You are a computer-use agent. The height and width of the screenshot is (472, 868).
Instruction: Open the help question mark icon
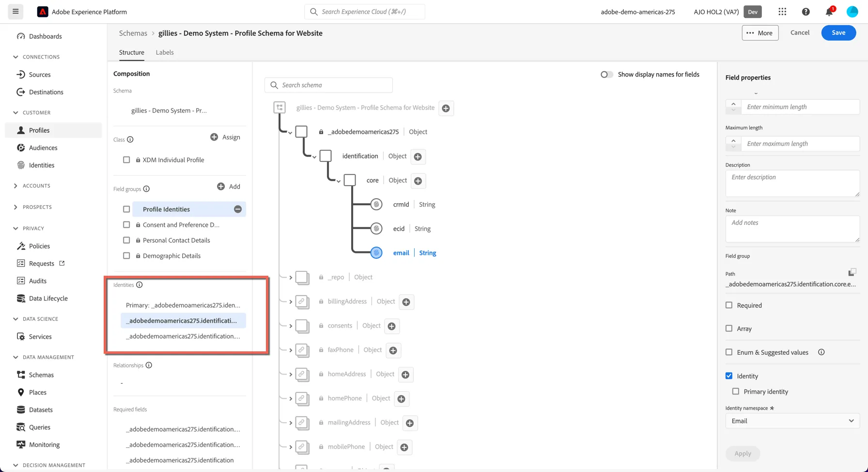tap(806, 12)
